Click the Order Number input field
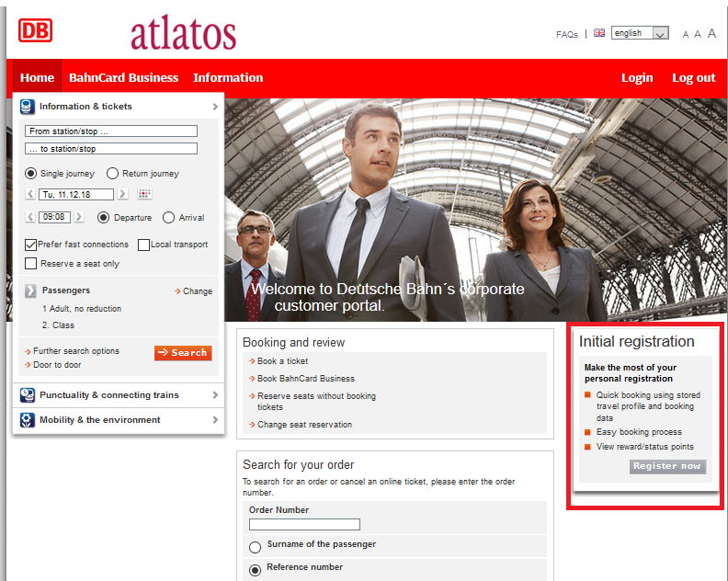This screenshot has height=581, width=728. 304,524
